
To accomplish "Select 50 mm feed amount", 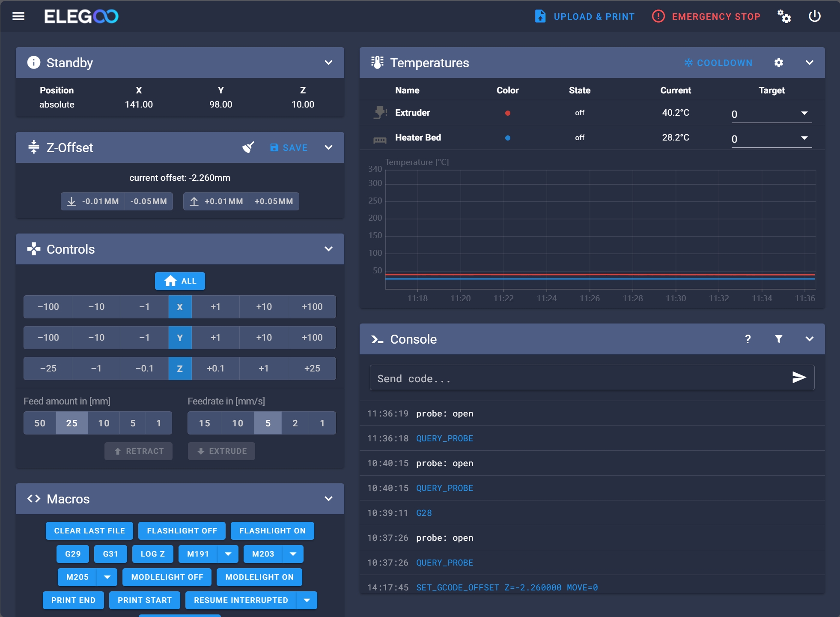I will (40, 423).
